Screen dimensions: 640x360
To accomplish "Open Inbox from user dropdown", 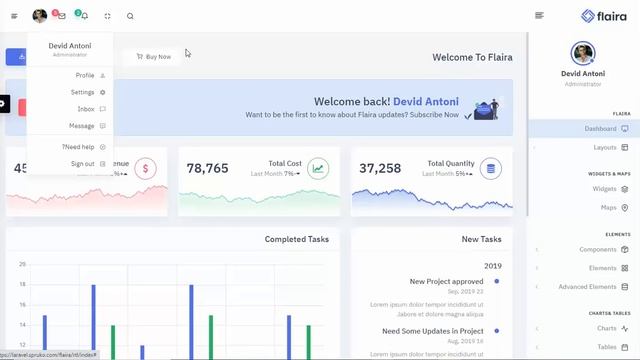I will click(x=70, y=109).
